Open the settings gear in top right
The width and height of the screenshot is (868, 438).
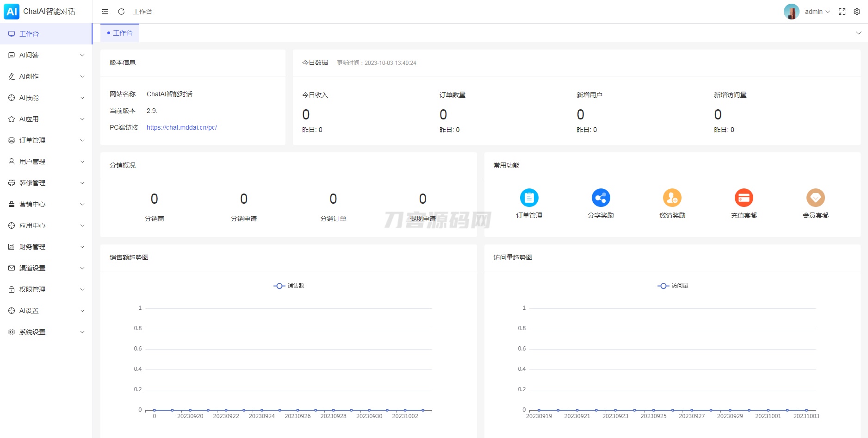[x=857, y=12]
